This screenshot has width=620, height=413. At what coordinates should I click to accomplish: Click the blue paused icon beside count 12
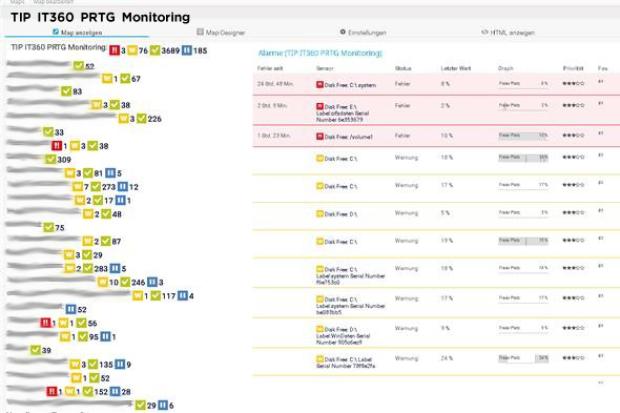123,186
